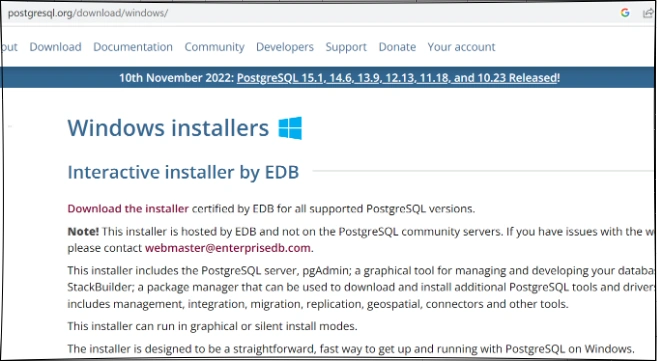Click the share icon in the address bar
The width and height of the screenshot is (657, 361).
648,13
